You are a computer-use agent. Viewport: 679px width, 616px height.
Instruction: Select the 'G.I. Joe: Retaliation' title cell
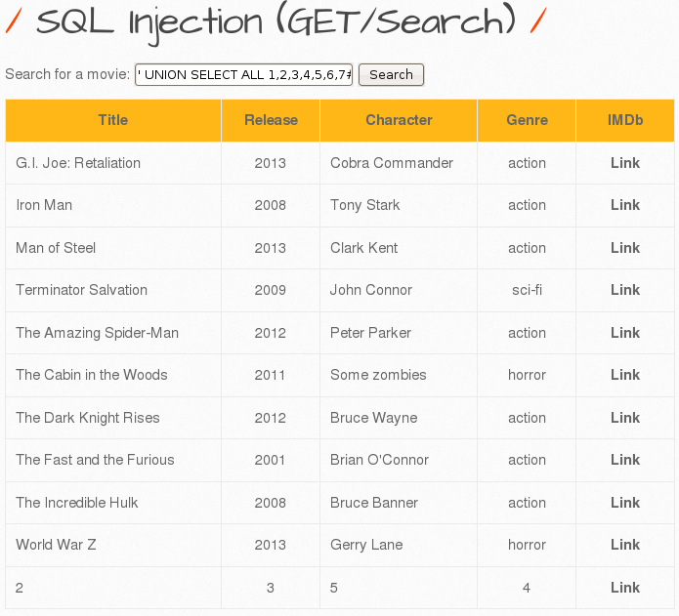coord(113,163)
